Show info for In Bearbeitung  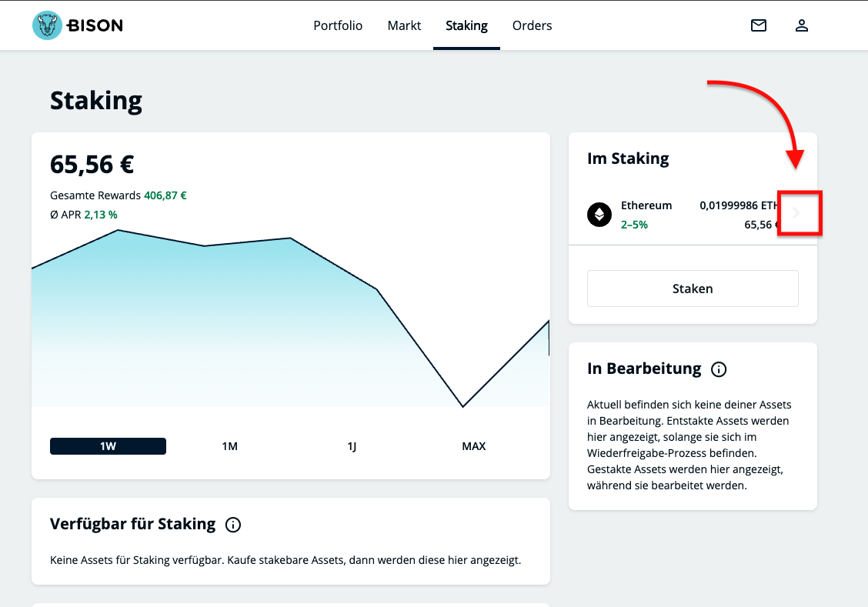(x=719, y=369)
